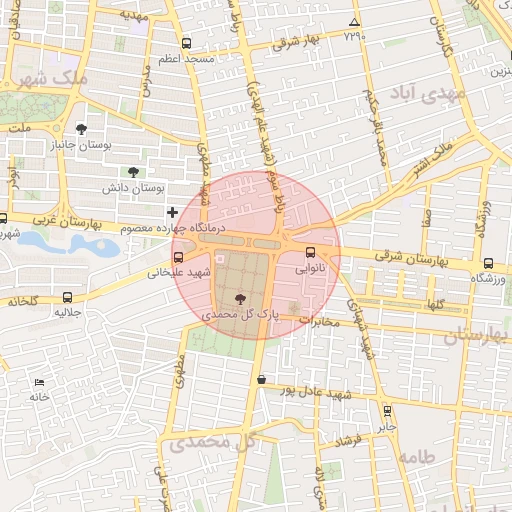The height and width of the screenshot is (512, 512).
Task: Select the shopping basket marker icon
Action: pos(262,379)
